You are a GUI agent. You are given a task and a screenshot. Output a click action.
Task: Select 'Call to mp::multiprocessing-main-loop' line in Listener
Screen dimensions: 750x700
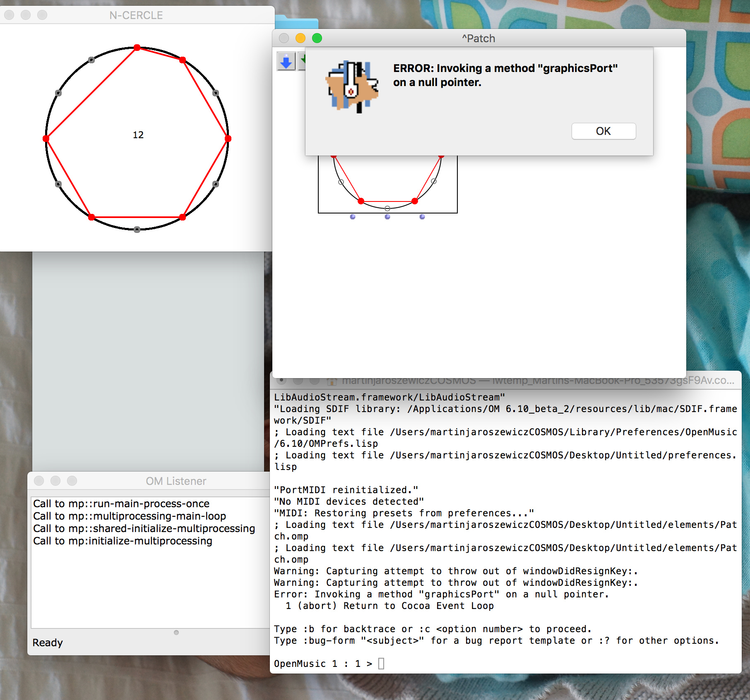(130, 516)
